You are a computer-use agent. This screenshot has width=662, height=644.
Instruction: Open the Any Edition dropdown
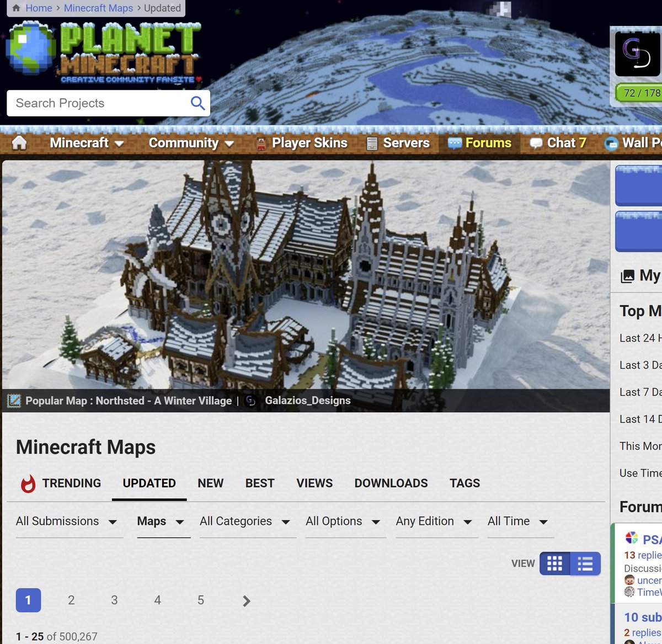click(436, 521)
